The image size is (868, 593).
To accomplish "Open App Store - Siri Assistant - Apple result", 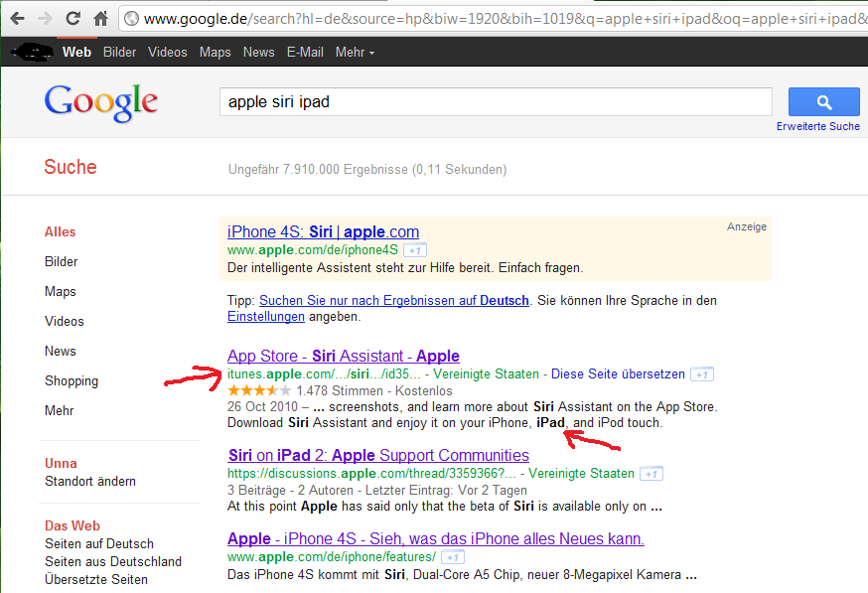I will point(344,356).
